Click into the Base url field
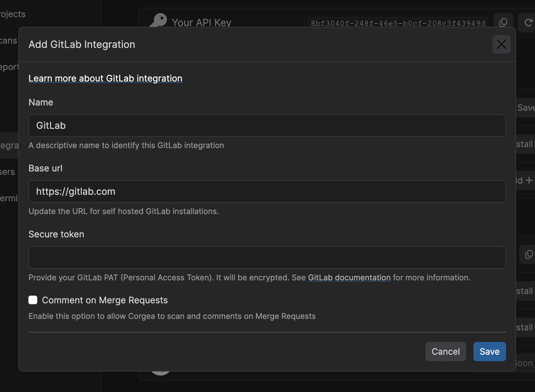The height and width of the screenshot is (392, 535). point(267,192)
